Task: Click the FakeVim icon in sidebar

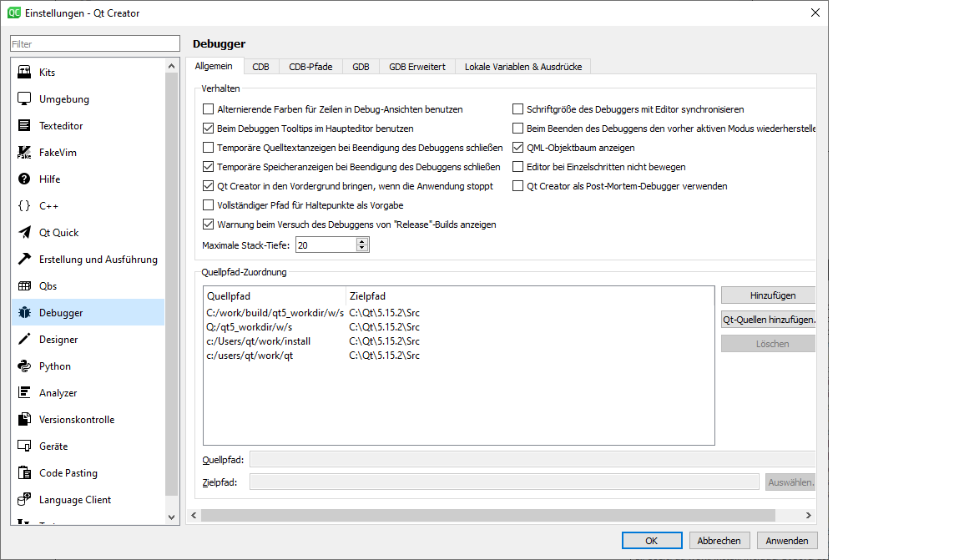Action: 24,152
